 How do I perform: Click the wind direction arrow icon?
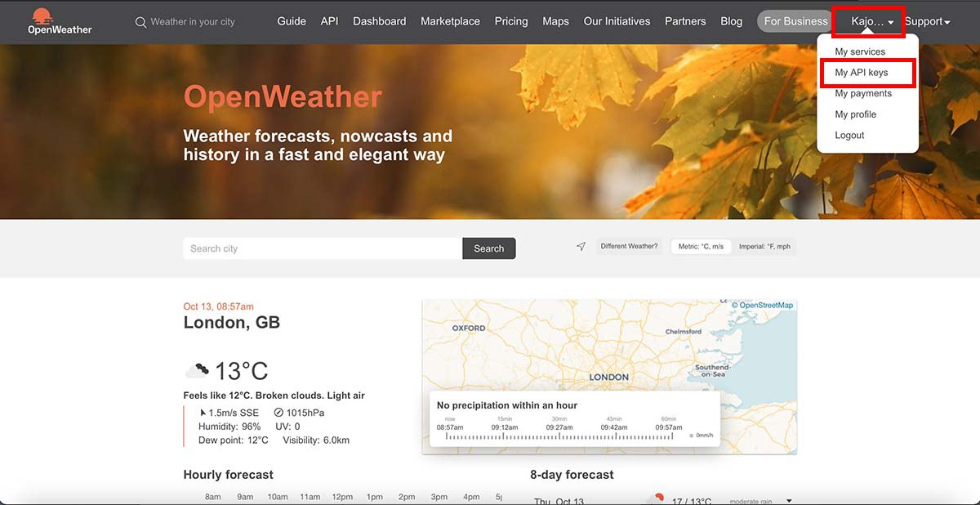[x=203, y=413]
